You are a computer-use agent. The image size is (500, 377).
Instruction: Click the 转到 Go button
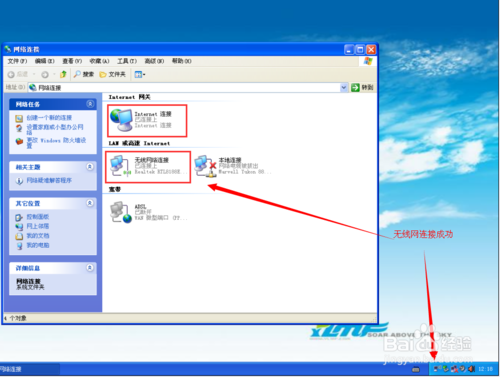tap(362, 88)
